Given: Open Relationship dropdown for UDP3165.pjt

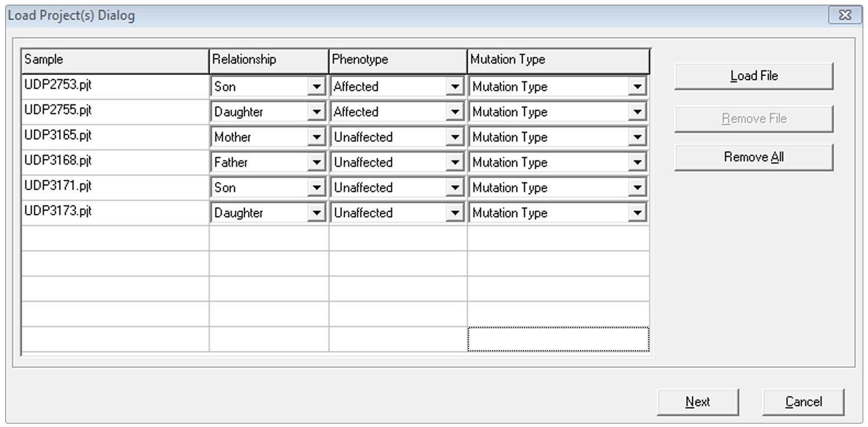Looking at the screenshot, I should [316, 138].
